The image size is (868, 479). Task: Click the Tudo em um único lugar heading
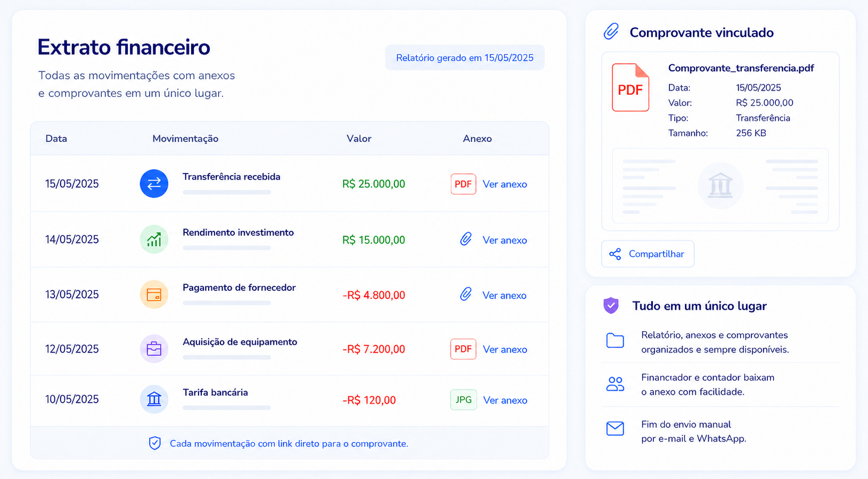(x=699, y=306)
